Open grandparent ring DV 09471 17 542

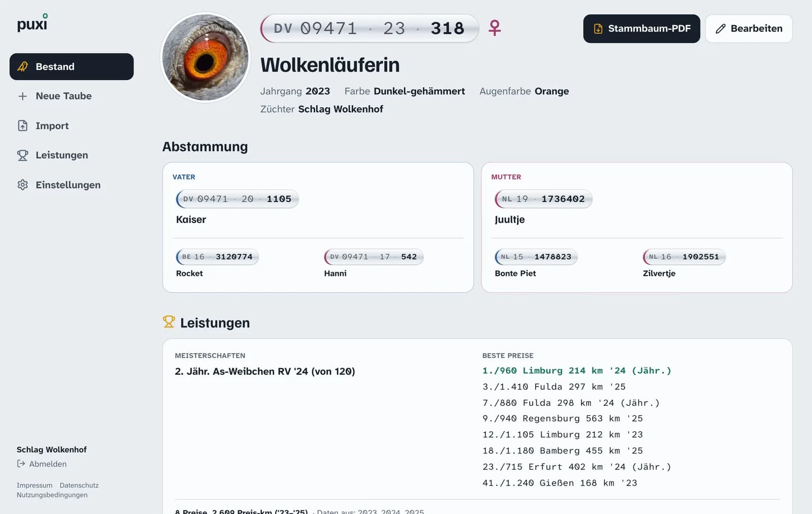tap(374, 257)
